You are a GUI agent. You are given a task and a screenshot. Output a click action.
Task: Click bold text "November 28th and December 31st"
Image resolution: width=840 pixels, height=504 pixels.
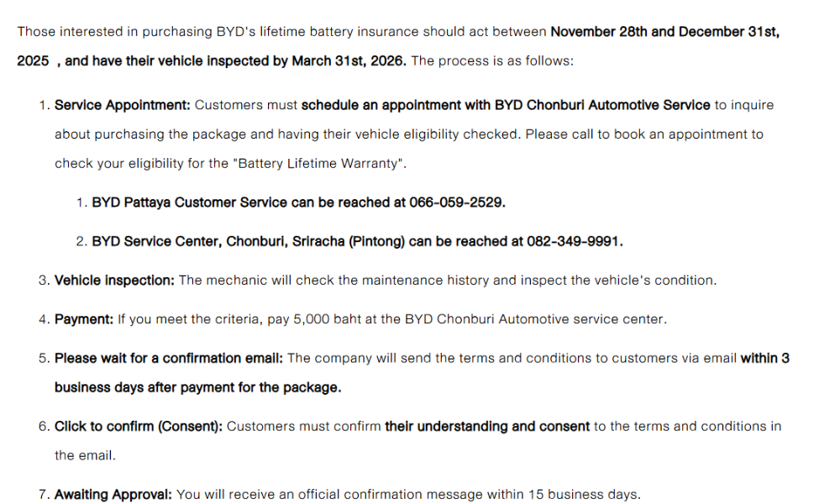(664, 32)
